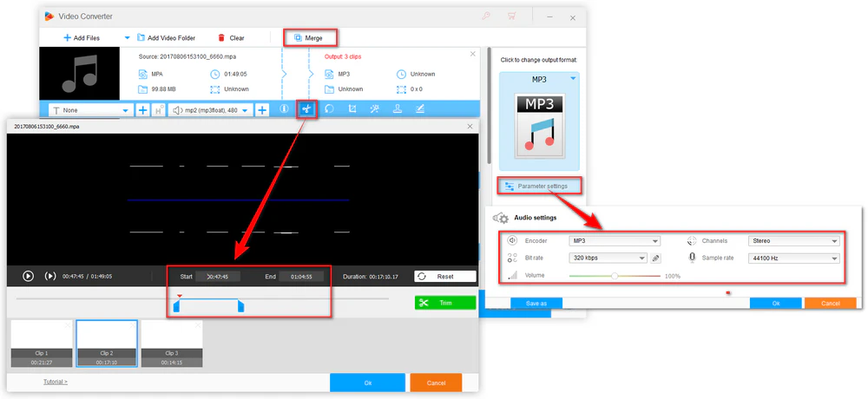Click the left blue trim handle
Viewport: 868px width, 399px height.
point(177,307)
